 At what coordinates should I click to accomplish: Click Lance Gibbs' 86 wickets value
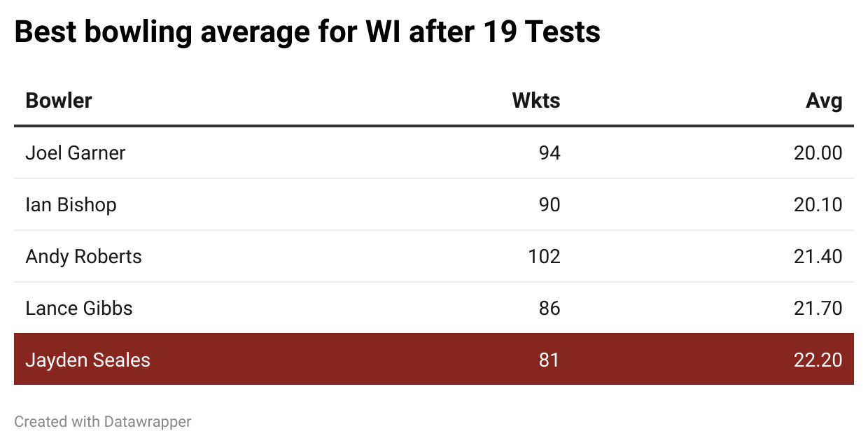[549, 309]
